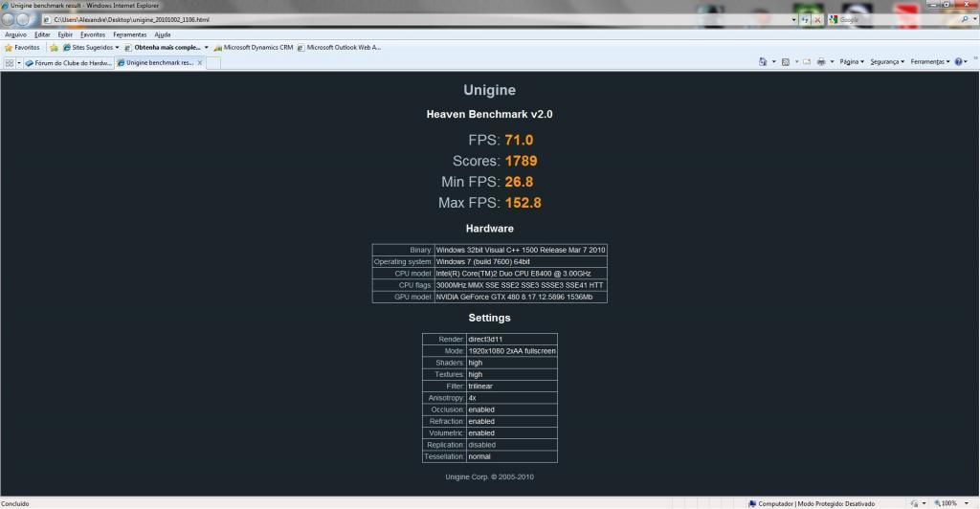
Task: Expand the Sites Sugeridos dropdown arrow
Action: (x=117, y=48)
